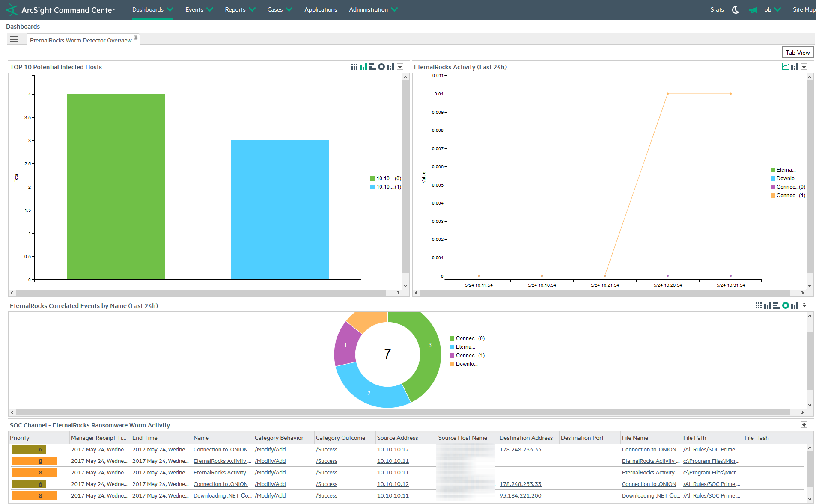Screen dimensions: 816x504
Task: Switch Infected Hosts panel to table view
Action: coord(354,67)
